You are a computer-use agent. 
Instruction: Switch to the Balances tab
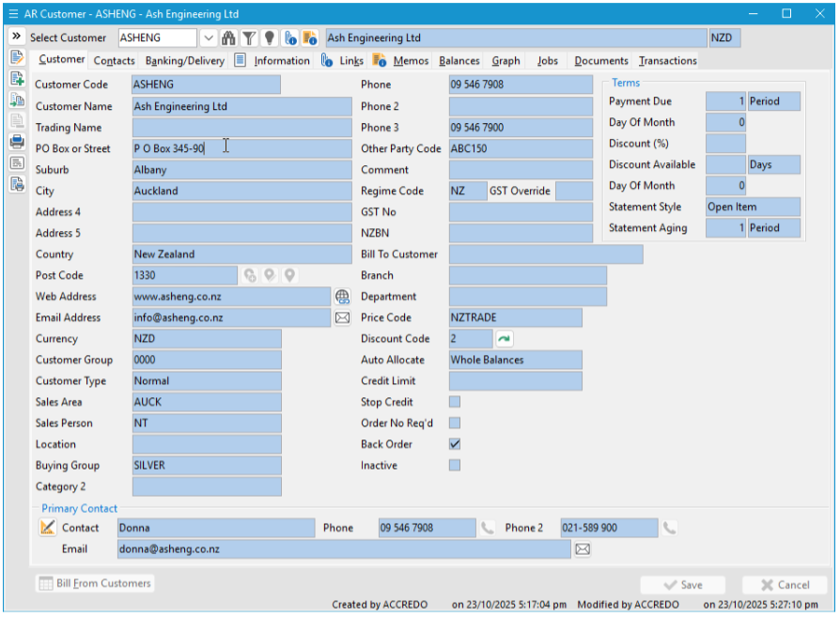[459, 60]
